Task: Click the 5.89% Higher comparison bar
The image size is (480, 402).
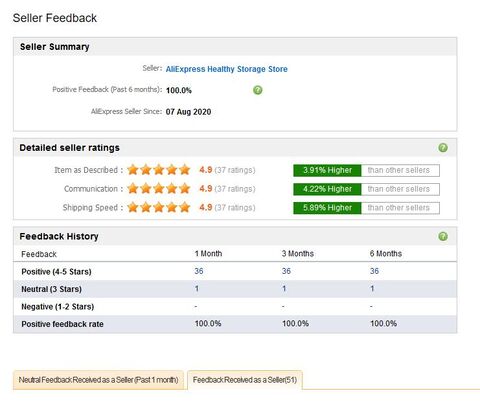Action: 366,208
